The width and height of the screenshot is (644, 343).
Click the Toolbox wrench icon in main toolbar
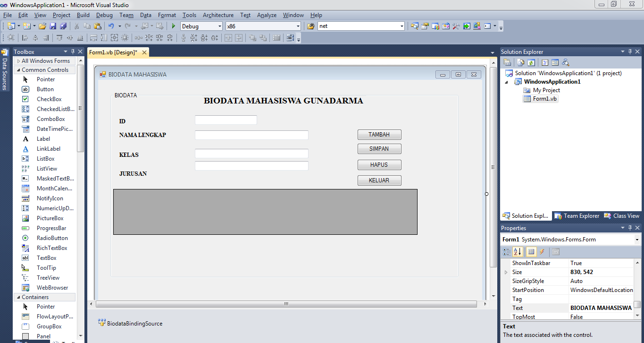[x=456, y=26]
